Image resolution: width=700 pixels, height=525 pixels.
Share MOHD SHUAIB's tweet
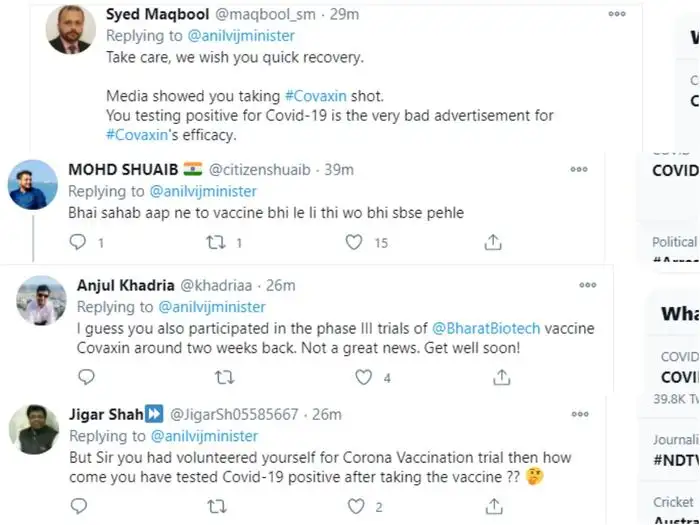point(492,242)
